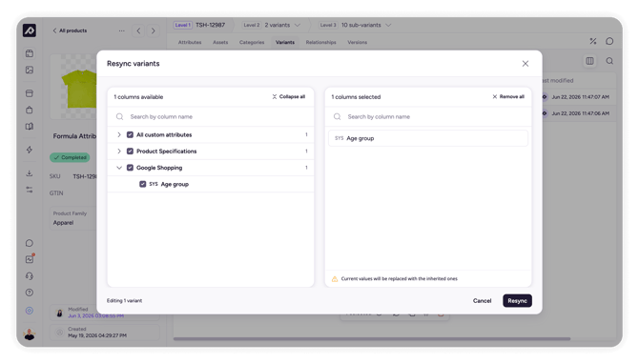Click Collapse all in available columns

pos(289,97)
